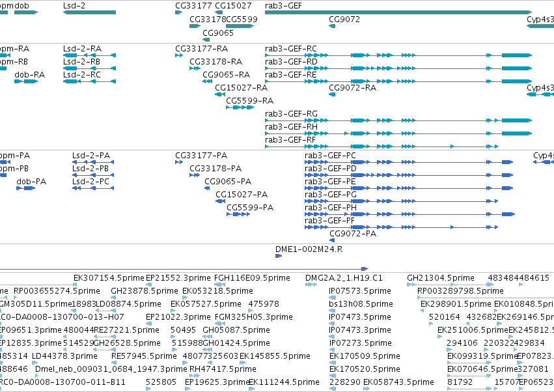Click the rab3-GEF-RG transcript label
Screen dimensions: 554x392
click(291, 114)
